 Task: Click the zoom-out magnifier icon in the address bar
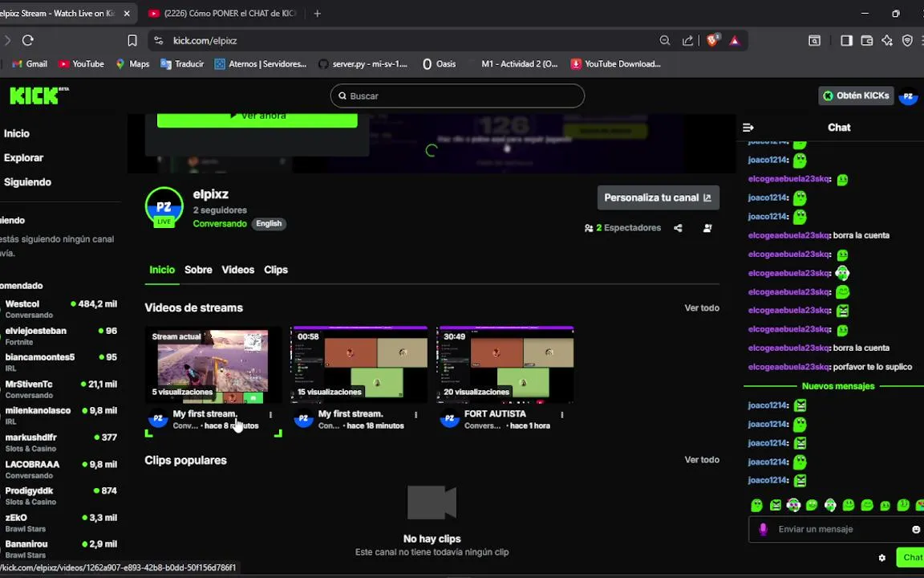point(665,41)
